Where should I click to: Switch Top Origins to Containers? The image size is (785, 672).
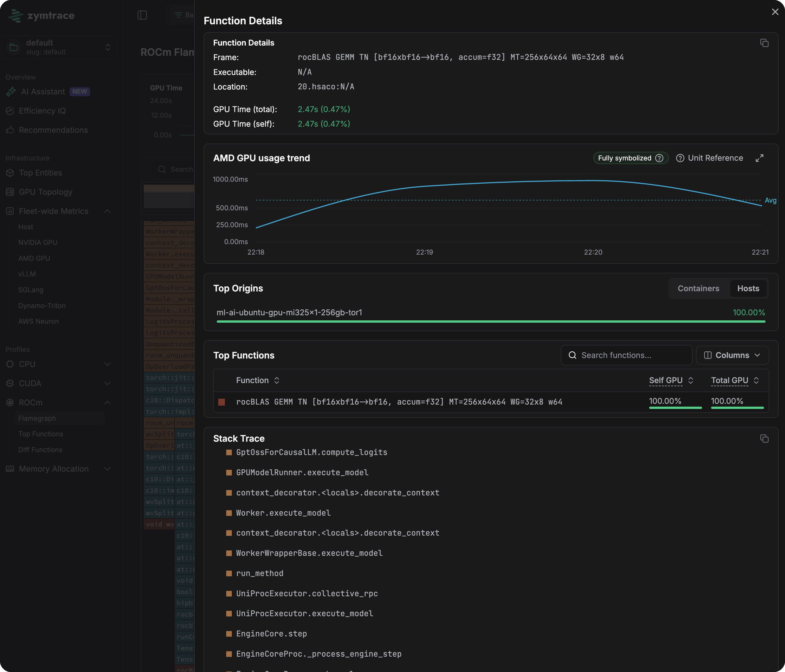pos(698,288)
